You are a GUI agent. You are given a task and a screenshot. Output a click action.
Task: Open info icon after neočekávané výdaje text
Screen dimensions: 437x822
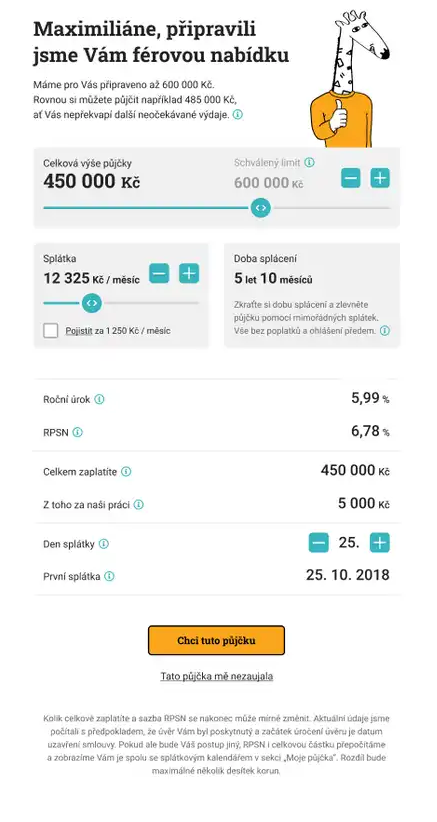point(237,114)
